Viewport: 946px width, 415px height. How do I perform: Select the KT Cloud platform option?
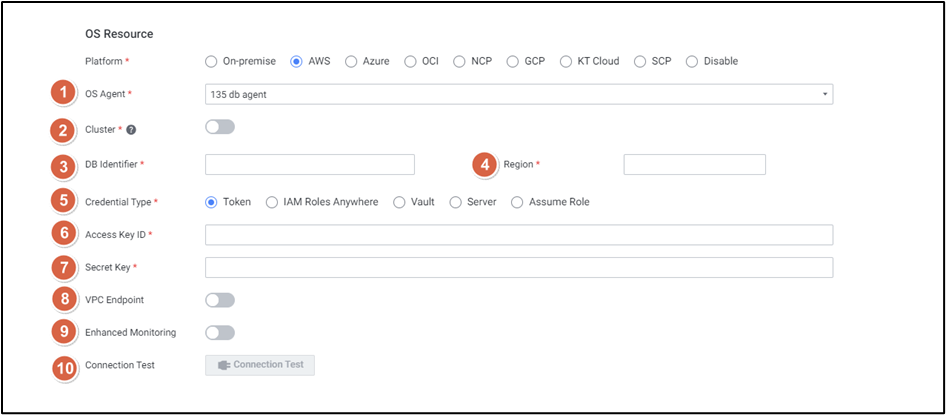coord(566,61)
